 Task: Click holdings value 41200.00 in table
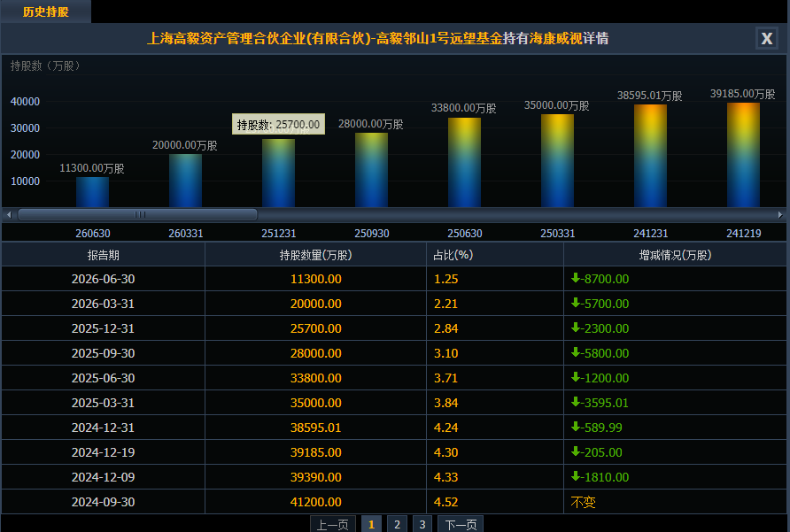tap(316, 502)
